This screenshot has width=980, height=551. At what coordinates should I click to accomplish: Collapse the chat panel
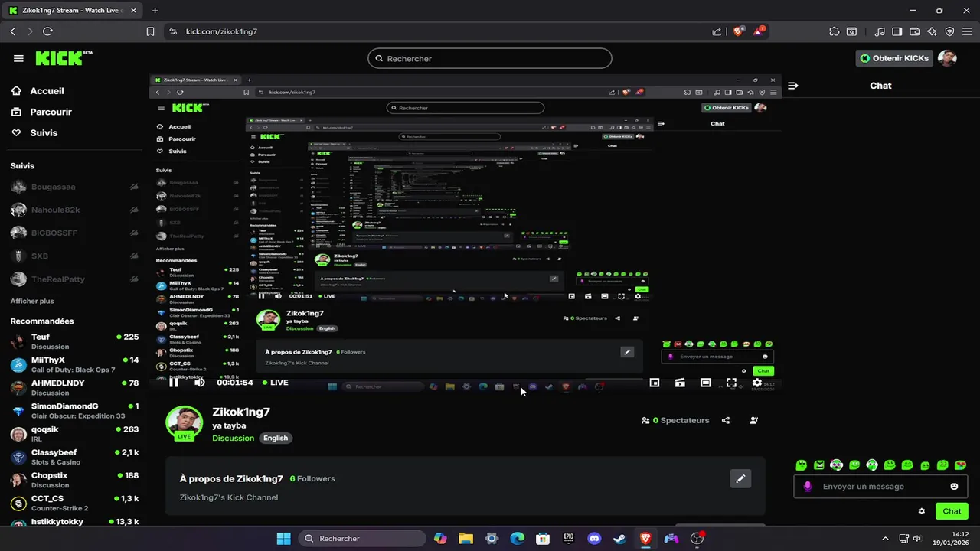point(793,86)
